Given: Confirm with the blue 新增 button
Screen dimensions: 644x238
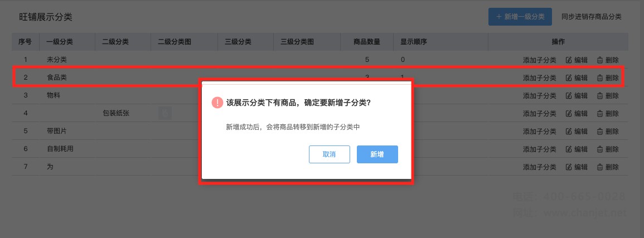Looking at the screenshot, I should coord(377,154).
